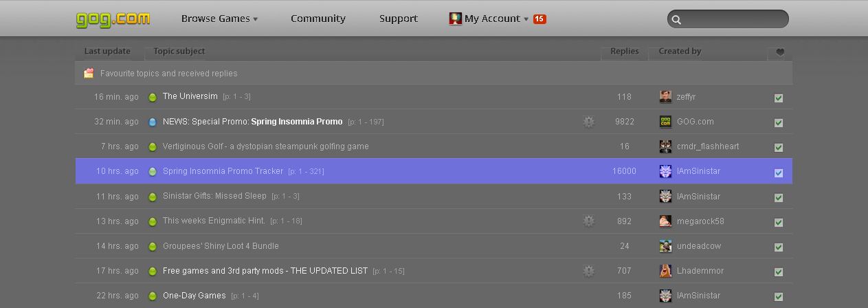The width and height of the screenshot is (868, 308).
Task: Click zeffyr's avatar thumbnail
Action: (x=665, y=97)
